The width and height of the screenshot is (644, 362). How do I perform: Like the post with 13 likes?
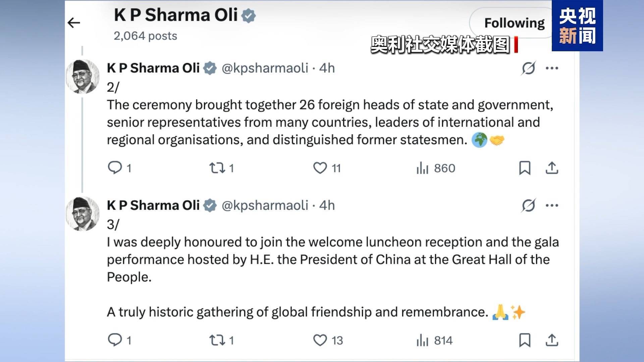[x=320, y=340]
